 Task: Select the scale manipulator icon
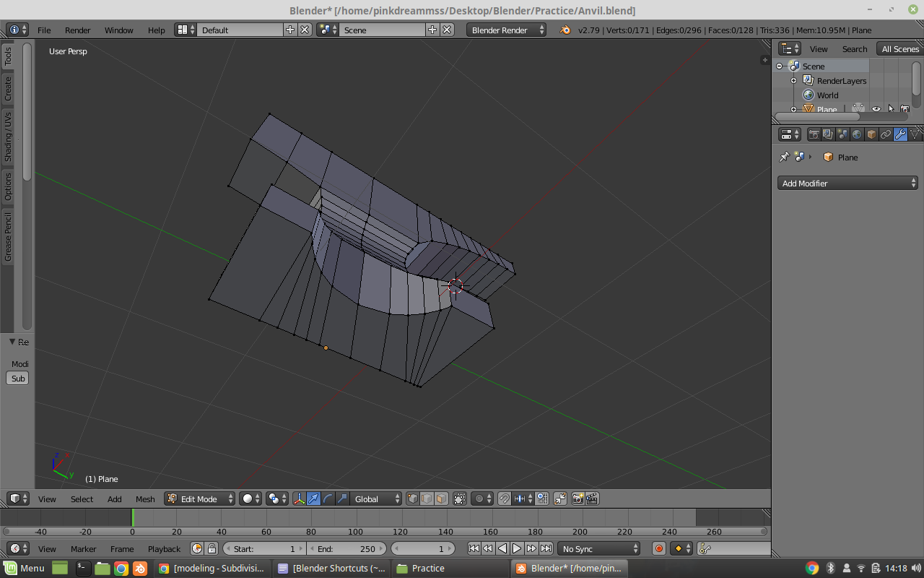click(342, 499)
